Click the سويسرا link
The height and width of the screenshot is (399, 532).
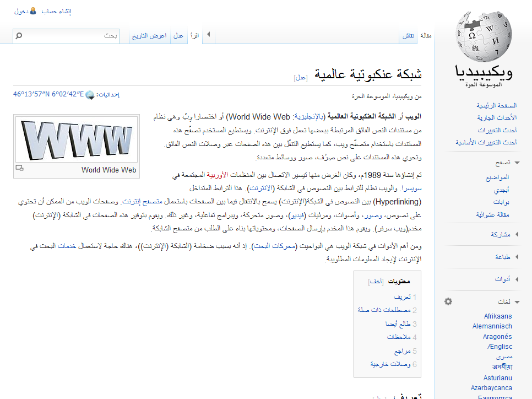tap(411, 188)
